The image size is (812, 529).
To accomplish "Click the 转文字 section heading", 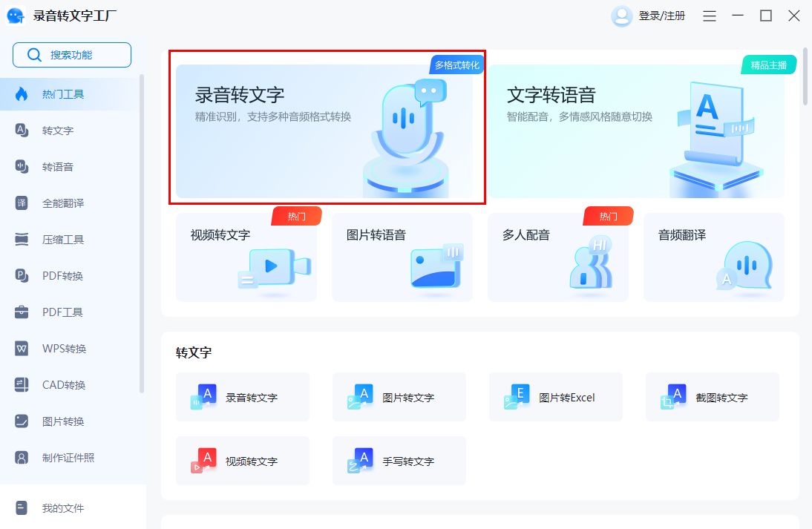I will pos(194,352).
